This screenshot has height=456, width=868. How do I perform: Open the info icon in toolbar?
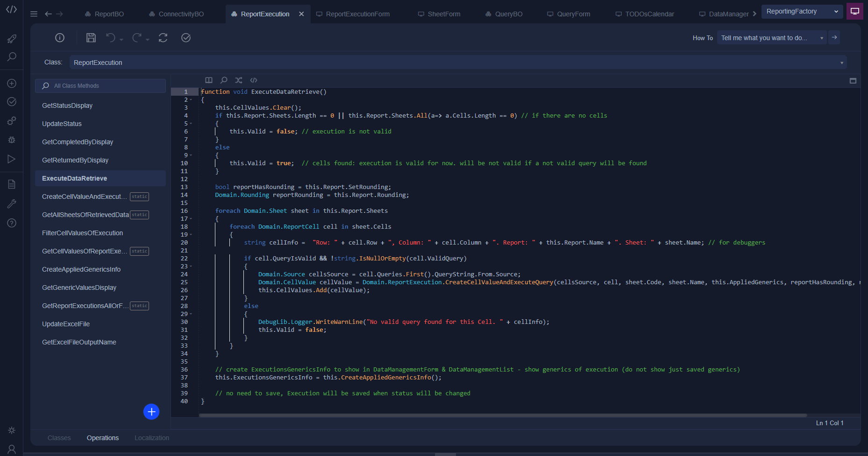pyautogui.click(x=60, y=38)
